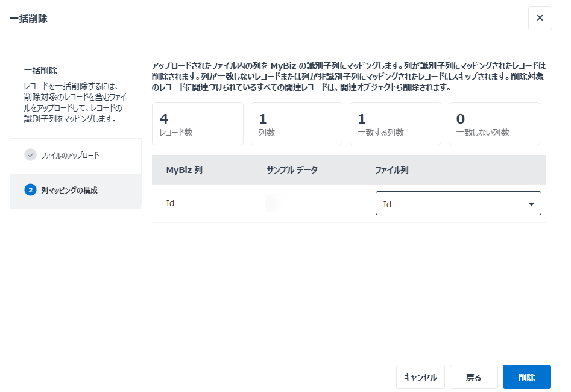The image size is (571, 392).
Task: Click the checkmark icon beside ファイルのアップロード
Action: [x=30, y=155]
